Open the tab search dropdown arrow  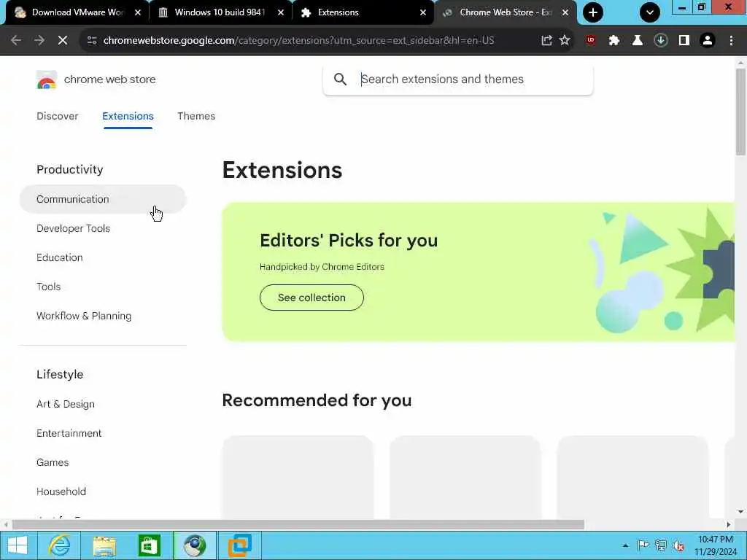pos(650,12)
